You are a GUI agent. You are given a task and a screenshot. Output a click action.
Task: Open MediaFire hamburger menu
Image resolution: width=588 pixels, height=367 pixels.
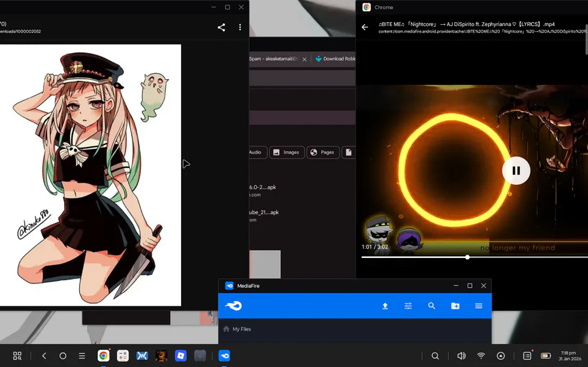[x=478, y=306]
